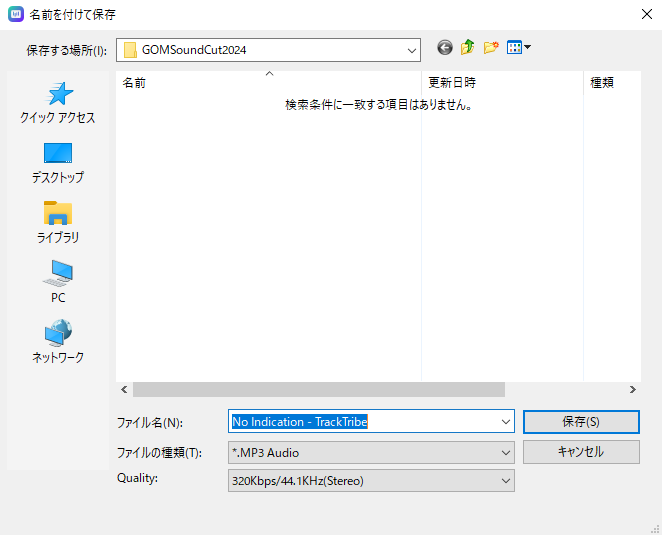The image size is (662, 535).
Task: Click the back navigation arrow icon
Action: pyautogui.click(x=445, y=48)
